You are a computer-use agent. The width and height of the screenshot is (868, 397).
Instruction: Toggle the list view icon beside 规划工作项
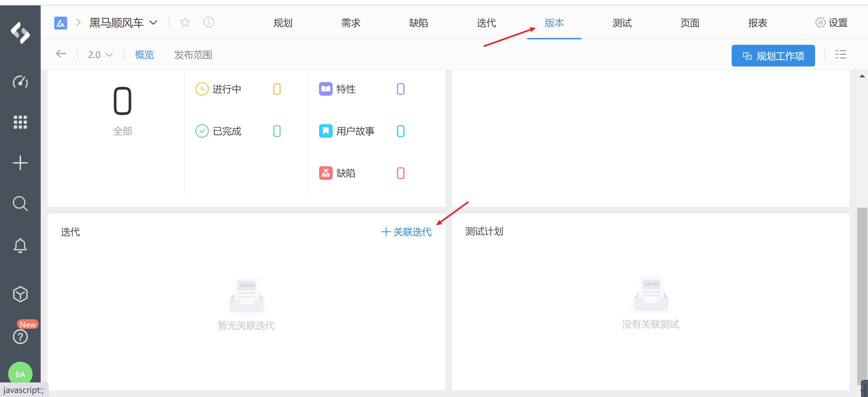point(841,55)
